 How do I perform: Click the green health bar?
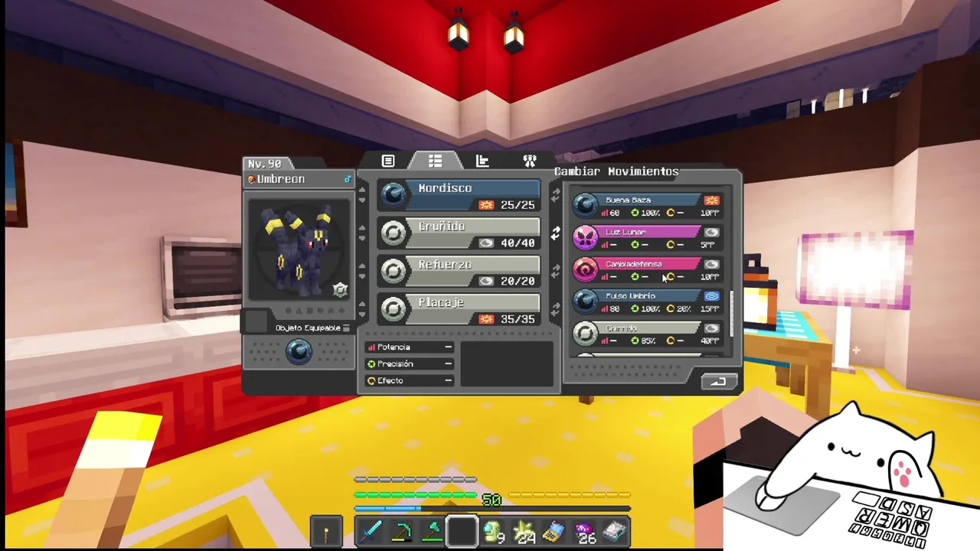pyautogui.click(x=416, y=495)
